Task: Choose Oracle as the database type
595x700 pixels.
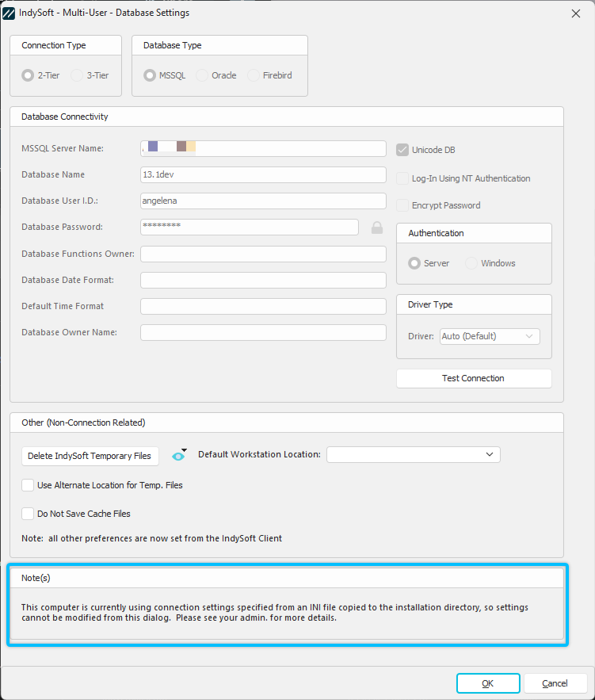Action: click(x=202, y=75)
